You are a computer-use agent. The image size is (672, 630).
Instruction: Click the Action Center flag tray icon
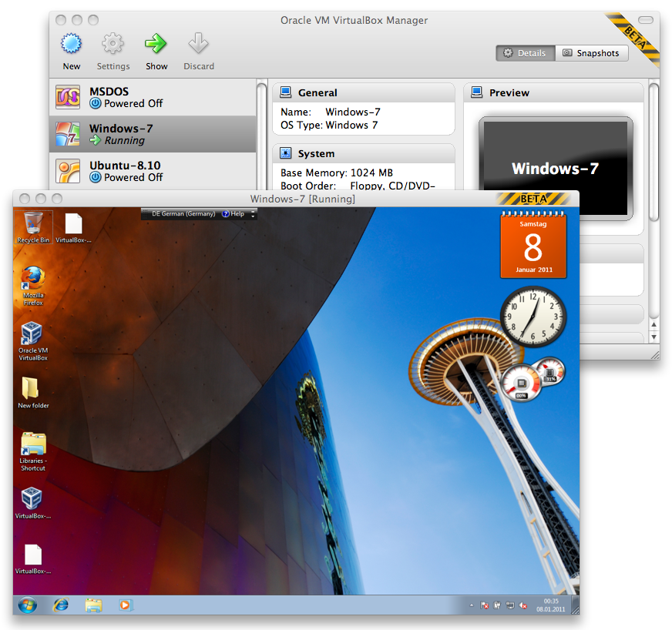(x=484, y=605)
